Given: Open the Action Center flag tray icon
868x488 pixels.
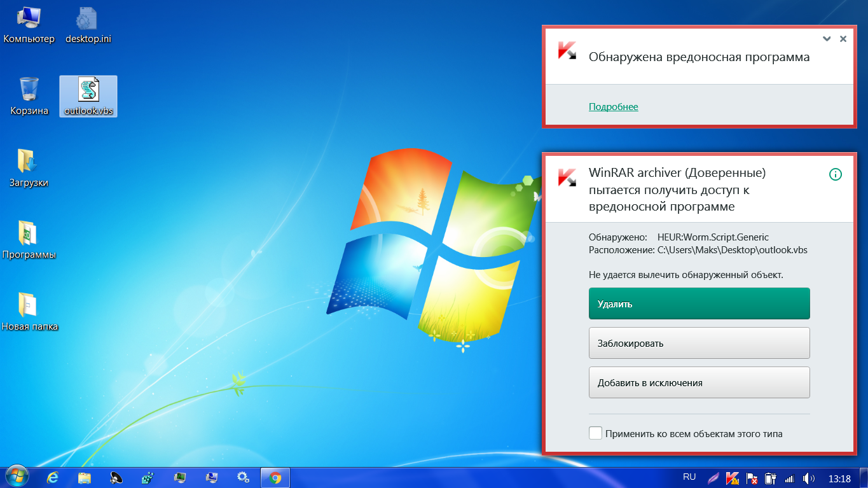Looking at the screenshot, I should 752,478.
